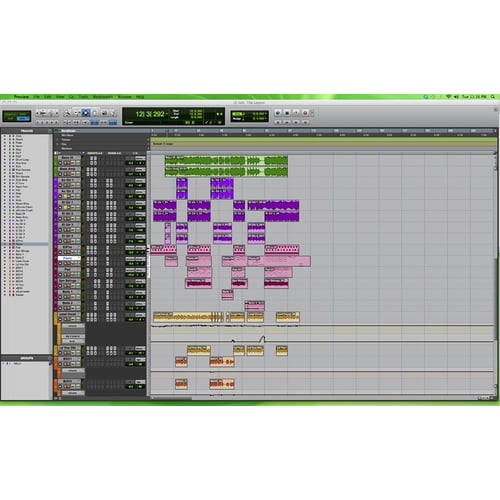Open the Bookmarks menu
Screen dimensions: 500x500
click(x=103, y=97)
